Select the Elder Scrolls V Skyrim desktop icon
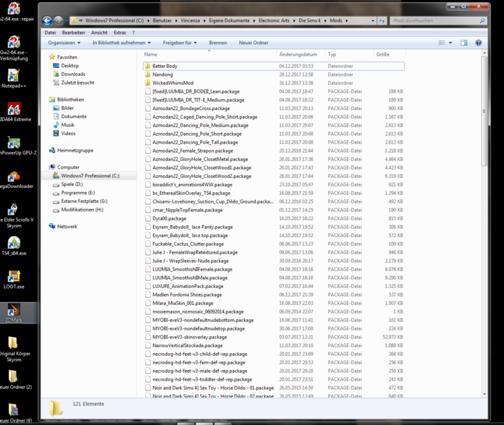The image size is (504, 425). [15, 216]
